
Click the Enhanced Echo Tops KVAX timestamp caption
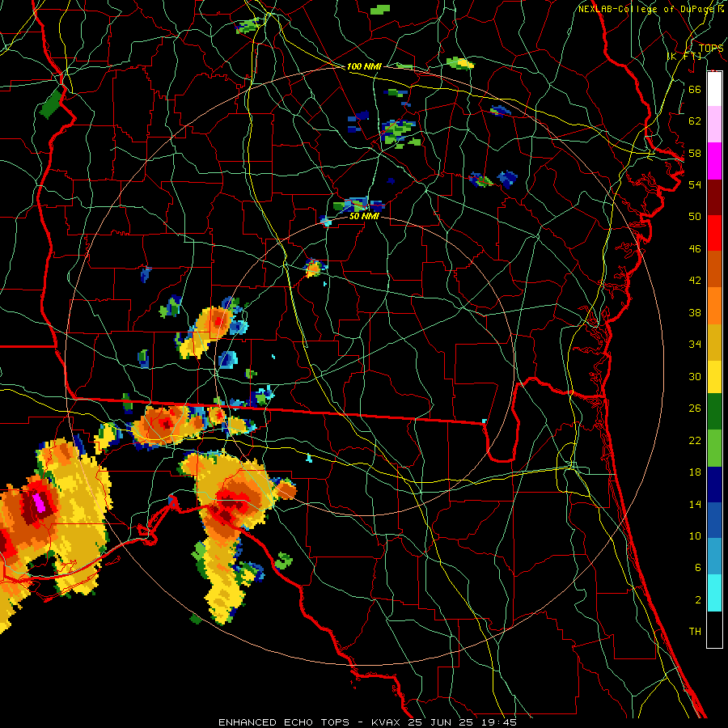point(367,722)
